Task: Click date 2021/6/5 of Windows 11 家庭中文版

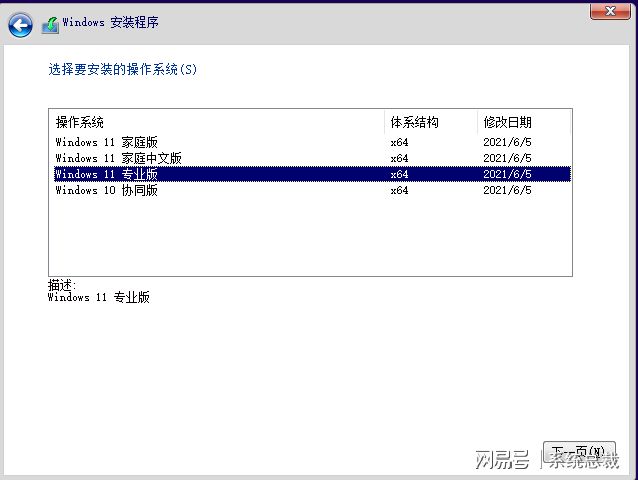Action: pos(507,158)
